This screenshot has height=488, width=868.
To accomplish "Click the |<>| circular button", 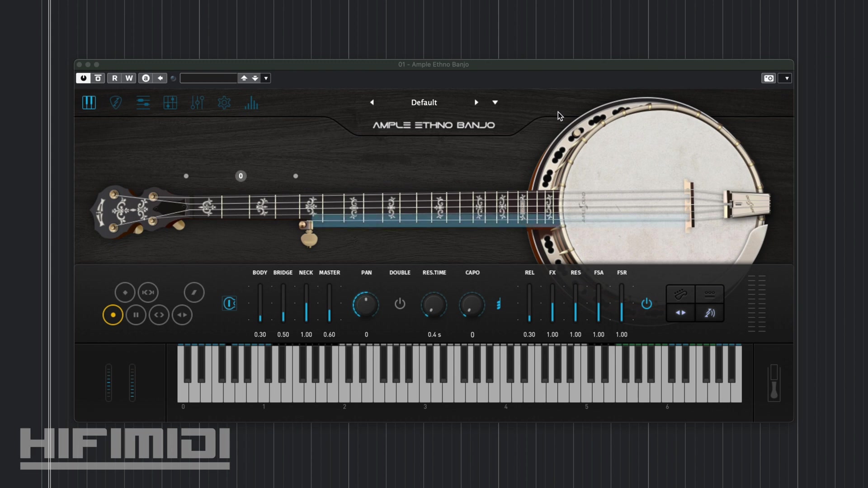I will pos(148,292).
